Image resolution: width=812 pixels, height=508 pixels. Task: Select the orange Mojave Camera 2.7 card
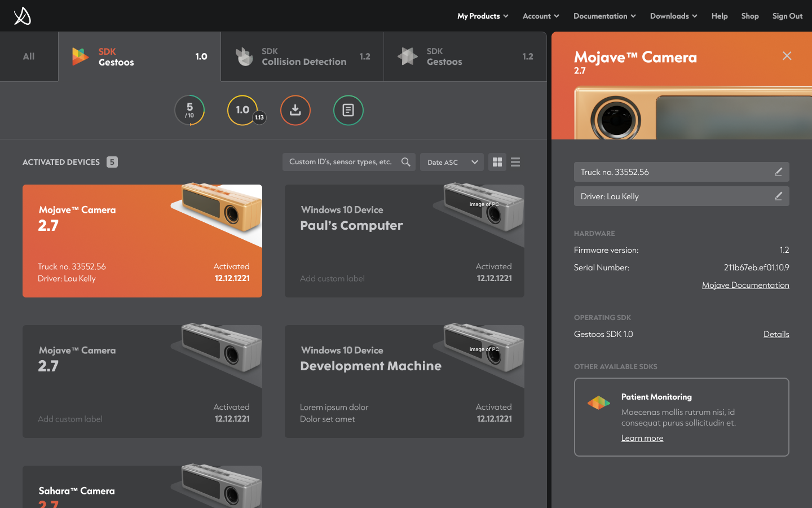(x=142, y=241)
